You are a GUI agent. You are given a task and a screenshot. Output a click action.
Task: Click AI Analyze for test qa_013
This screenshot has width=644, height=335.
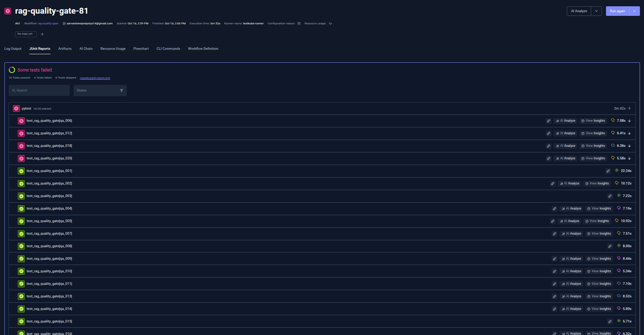click(x=571, y=296)
